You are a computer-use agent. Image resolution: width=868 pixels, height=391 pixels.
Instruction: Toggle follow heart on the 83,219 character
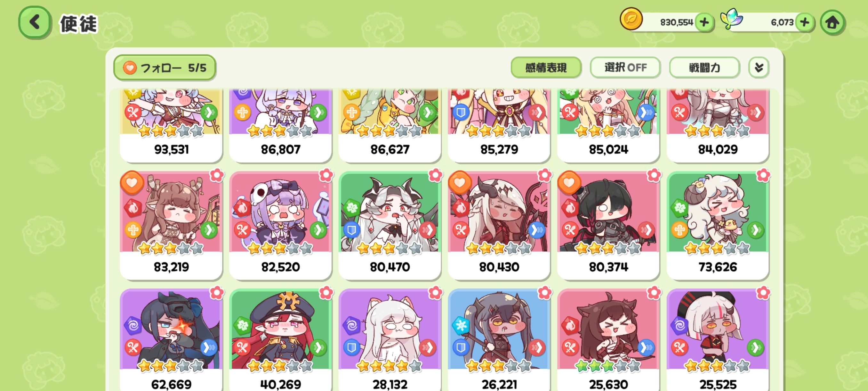click(x=132, y=182)
